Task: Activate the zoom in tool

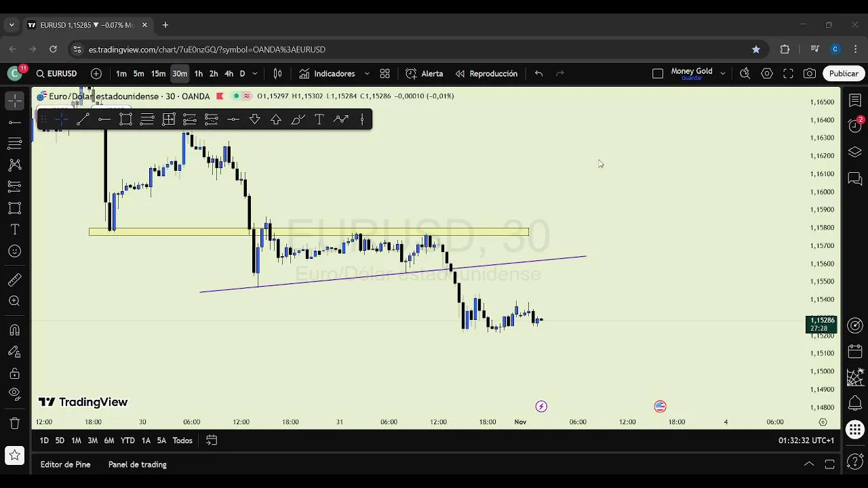Action: click(x=14, y=301)
